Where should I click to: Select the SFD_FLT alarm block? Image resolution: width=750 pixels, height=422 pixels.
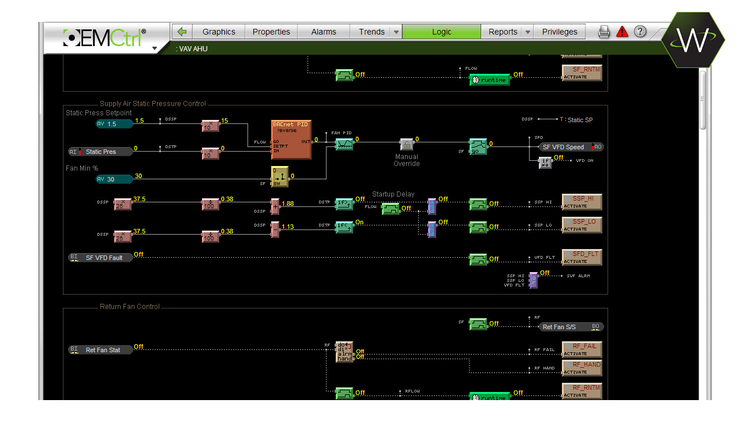[x=580, y=257]
